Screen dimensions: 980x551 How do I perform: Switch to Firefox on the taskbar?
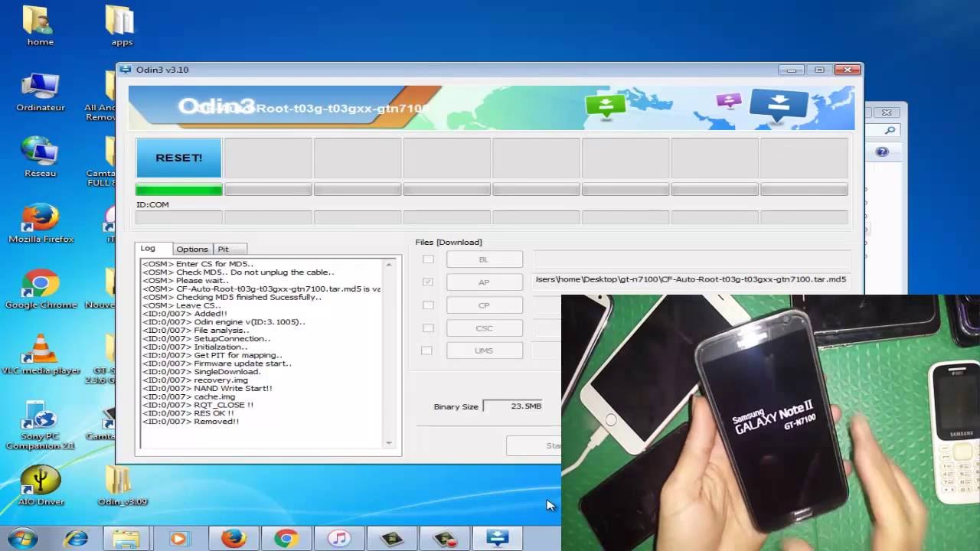coord(234,538)
